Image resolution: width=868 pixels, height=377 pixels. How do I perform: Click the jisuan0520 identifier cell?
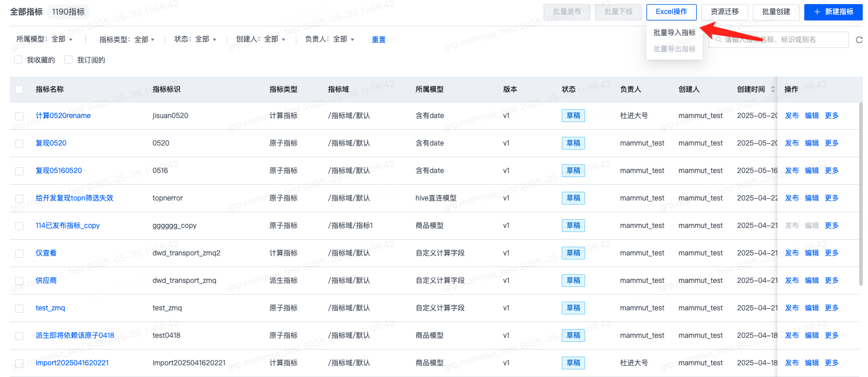[171, 116]
